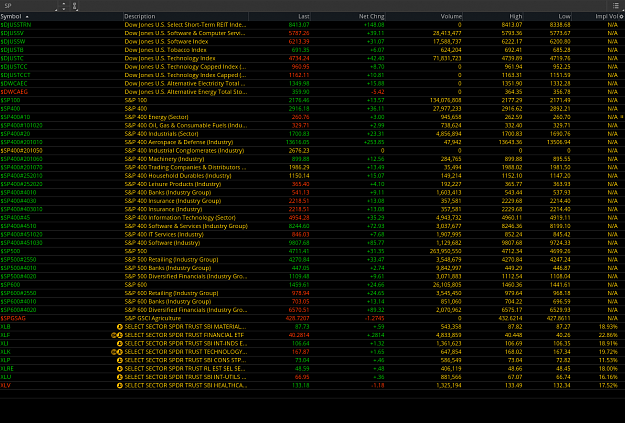The image size is (625, 423).
Task: Click the Dow Jones U.S. Software Index description
Action: coord(166,41)
